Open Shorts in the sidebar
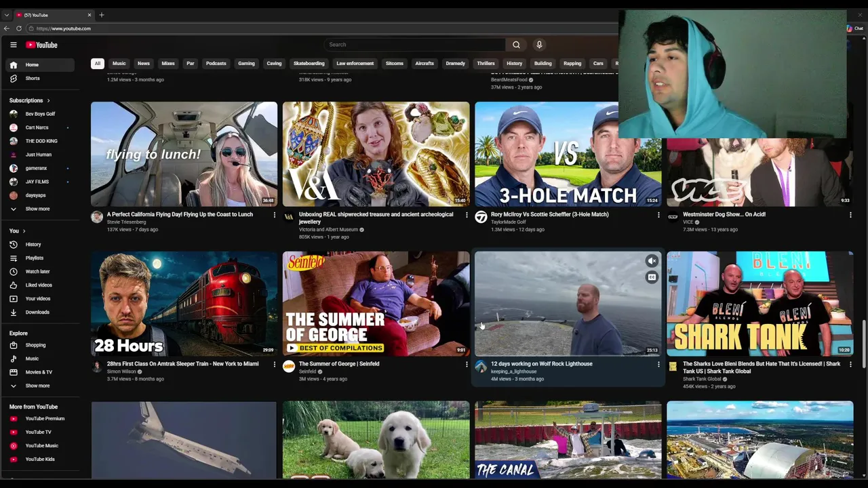 pyautogui.click(x=41, y=79)
